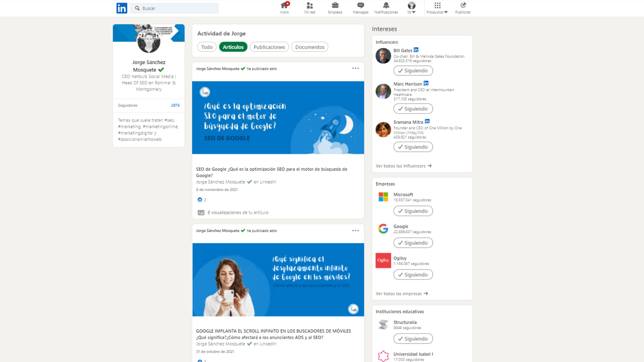Switch to the Publicaciones filter tab

pyautogui.click(x=269, y=47)
